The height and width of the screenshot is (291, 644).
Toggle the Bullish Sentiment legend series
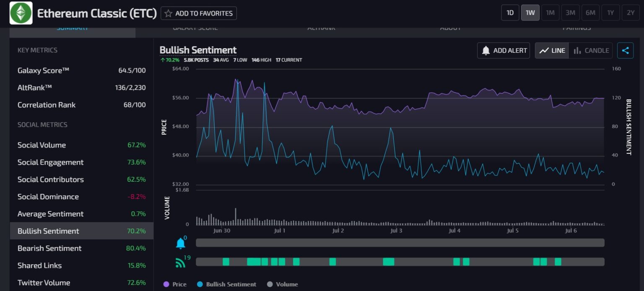[226, 284]
